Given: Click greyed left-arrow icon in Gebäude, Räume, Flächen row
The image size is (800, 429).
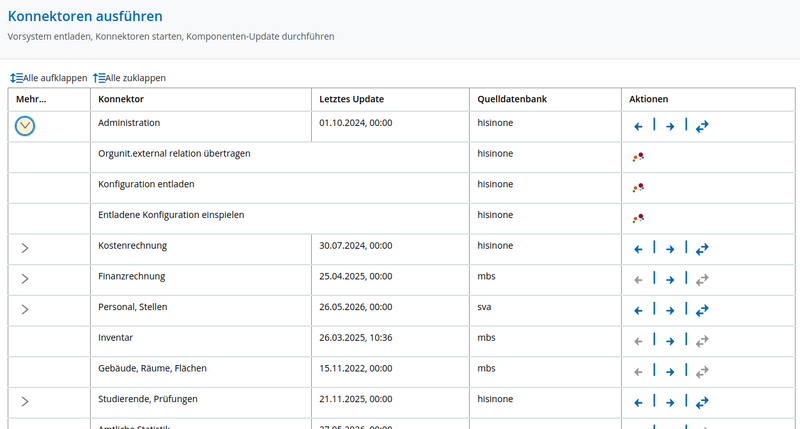Looking at the screenshot, I should coord(638,372).
